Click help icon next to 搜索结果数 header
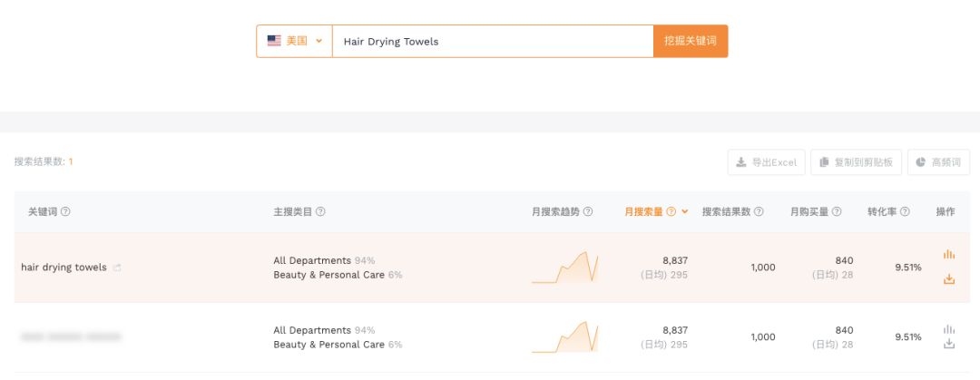Viewport: 980px width, 380px height. tap(758, 212)
